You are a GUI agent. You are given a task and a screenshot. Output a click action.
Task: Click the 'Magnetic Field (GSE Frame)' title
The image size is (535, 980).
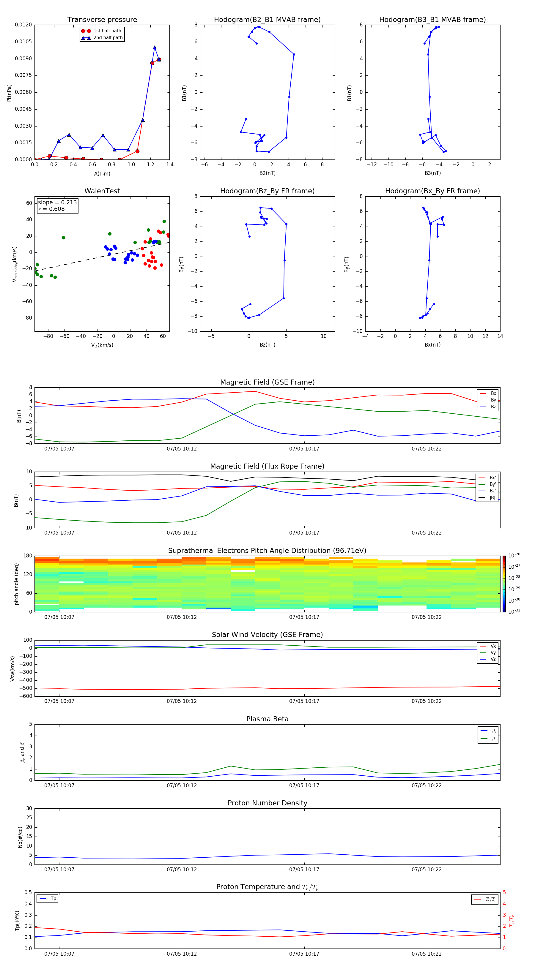(267, 382)
